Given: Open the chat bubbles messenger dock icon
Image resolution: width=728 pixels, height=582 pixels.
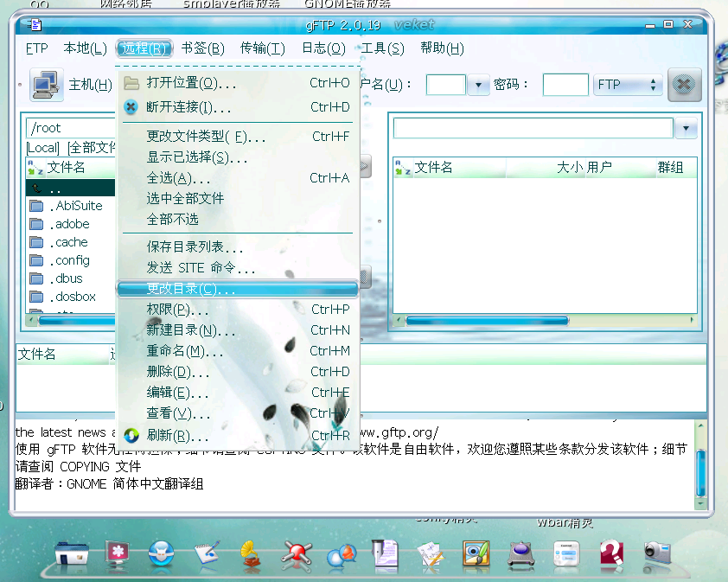Looking at the screenshot, I should [x=342, y=555].
